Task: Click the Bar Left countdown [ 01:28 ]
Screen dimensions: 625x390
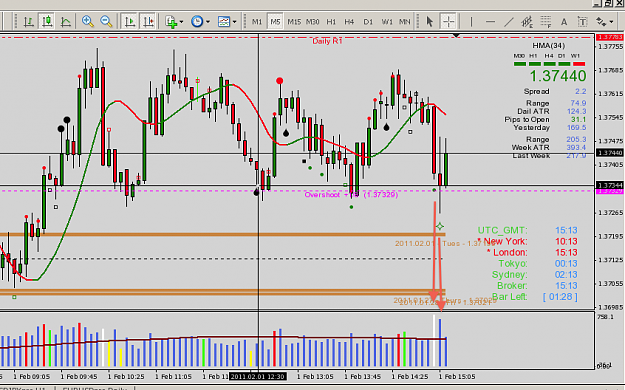Action: click(560, 297)
